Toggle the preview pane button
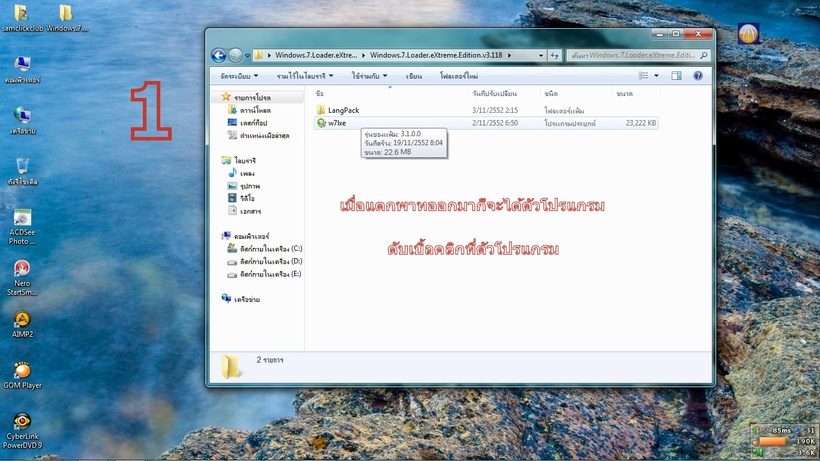 click(x=676, y=76)
